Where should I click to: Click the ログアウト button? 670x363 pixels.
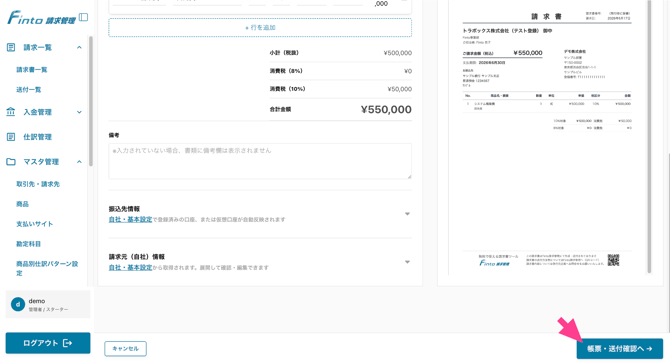(48, 343)
